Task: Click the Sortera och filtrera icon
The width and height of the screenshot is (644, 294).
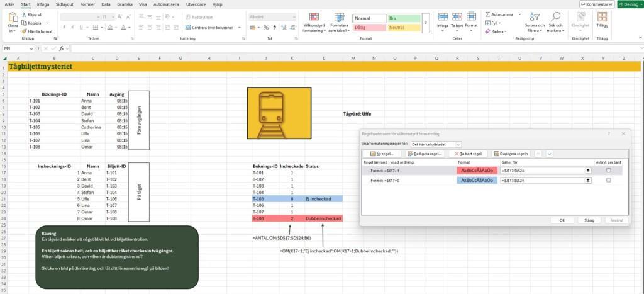Action: [x=535, y=17]
